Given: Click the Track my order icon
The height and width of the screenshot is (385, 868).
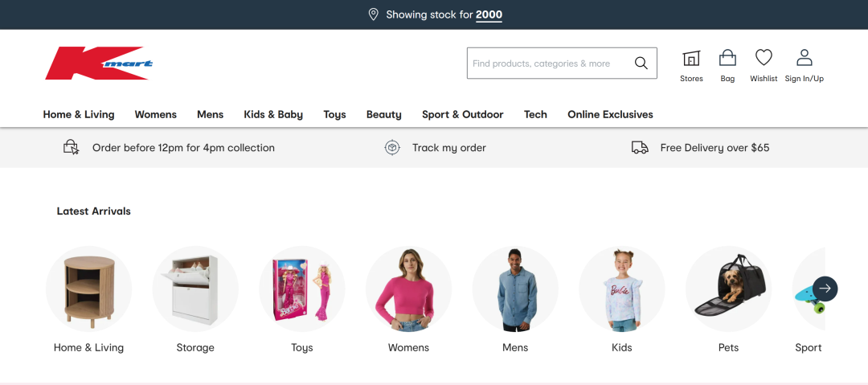Looking at the screenshot, I should coord(392,148).
